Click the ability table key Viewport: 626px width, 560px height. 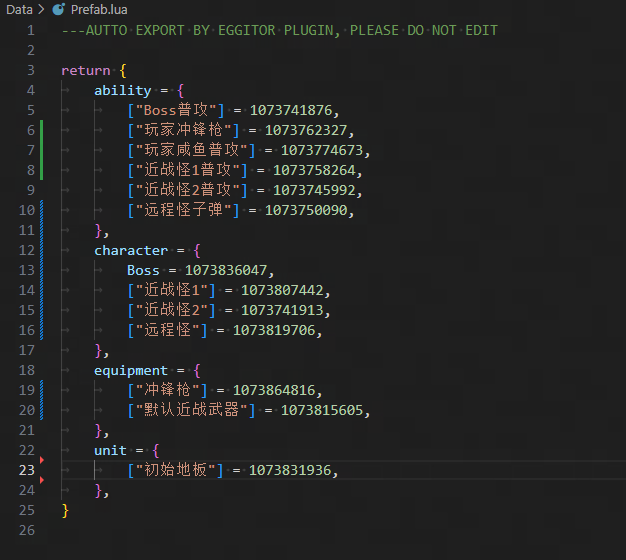(x=123, y=91)
